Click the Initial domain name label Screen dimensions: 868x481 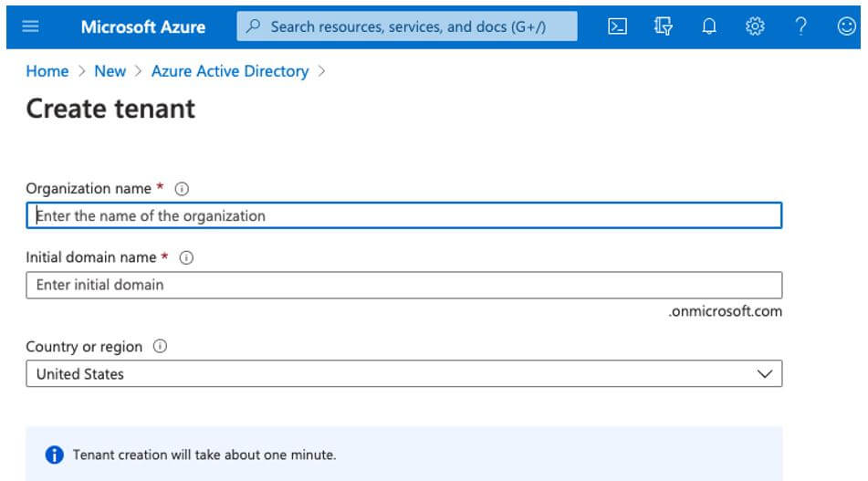(91, 257)
